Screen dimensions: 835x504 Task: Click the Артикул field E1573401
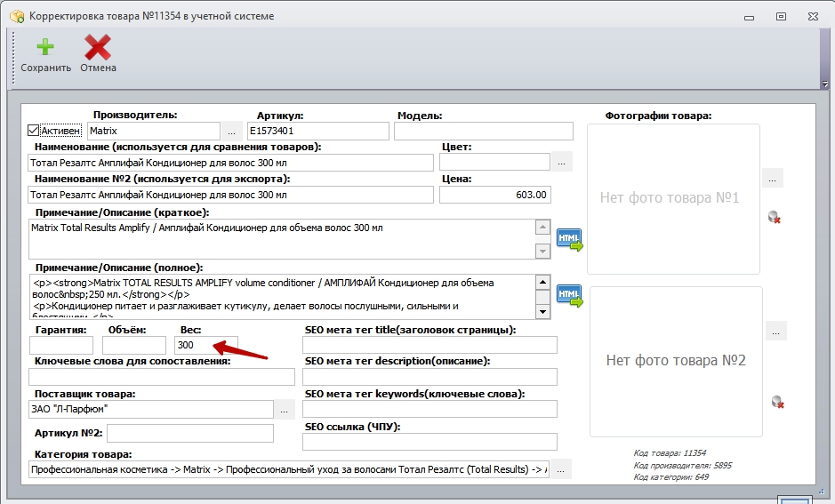[318, 131]
